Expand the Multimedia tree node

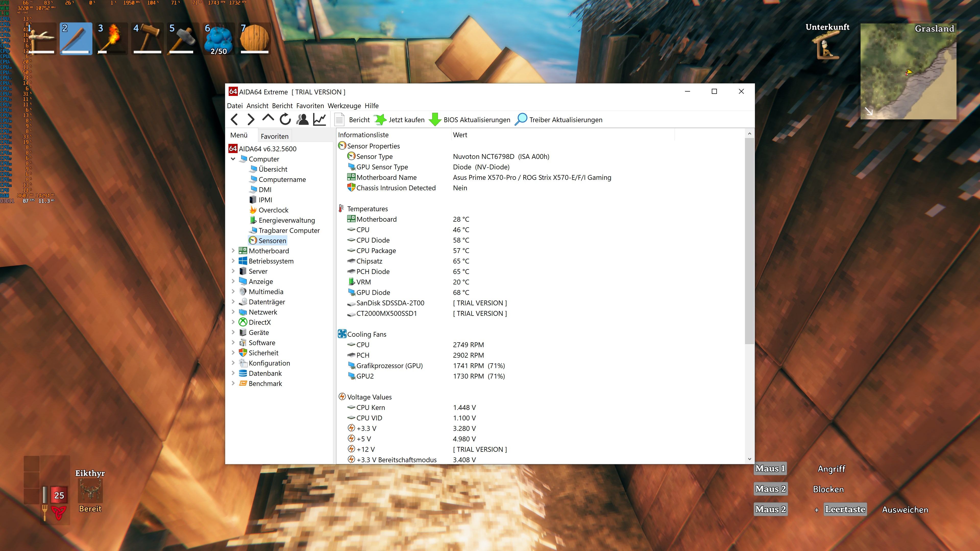[x=233, y=292]
